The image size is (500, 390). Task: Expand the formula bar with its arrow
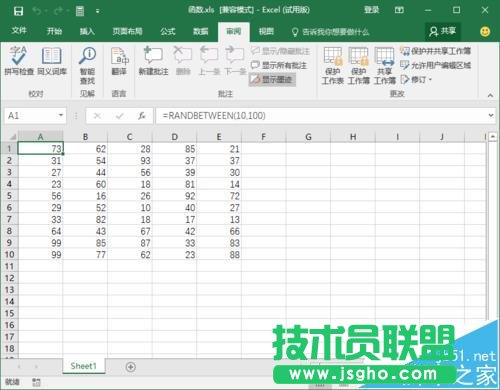(x=491, y=115)
